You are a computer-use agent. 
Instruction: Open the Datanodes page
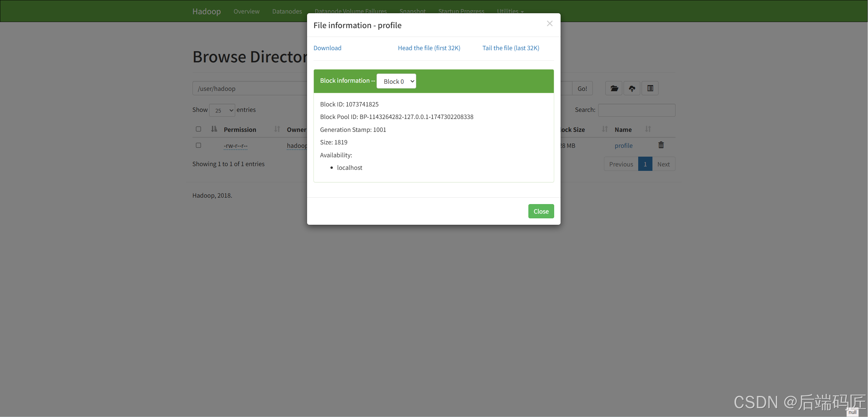pyautogui.click(x=287, y=11)
